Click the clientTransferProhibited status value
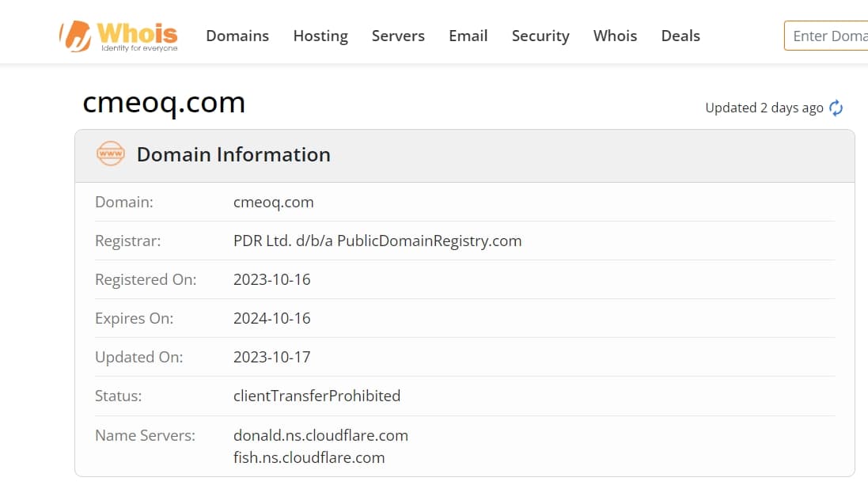Image resolution: width=868 pixels, height=489 pixels. 316,396
